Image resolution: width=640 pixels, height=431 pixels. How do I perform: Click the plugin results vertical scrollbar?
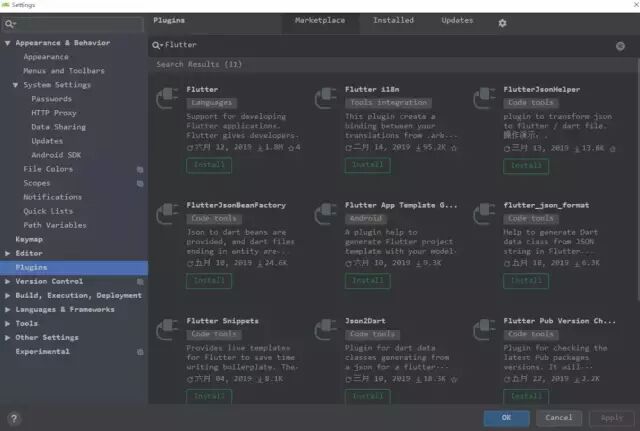(x=638, y=180)
